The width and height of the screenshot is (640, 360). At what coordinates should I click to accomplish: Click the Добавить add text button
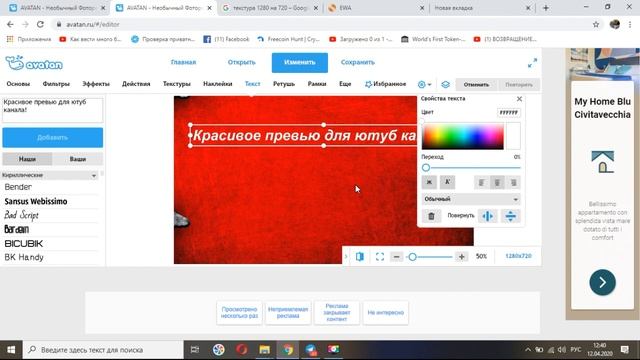[53, 138]
